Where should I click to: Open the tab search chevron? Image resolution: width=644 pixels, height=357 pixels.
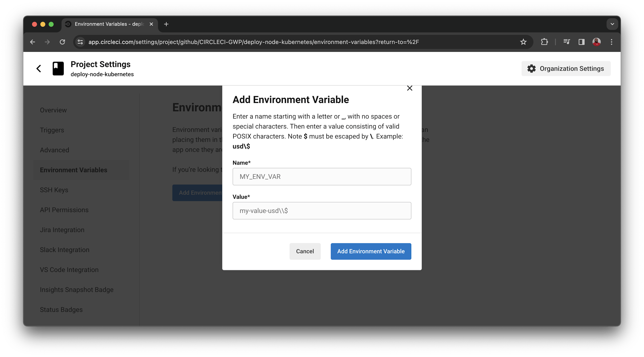coord(612,24)
